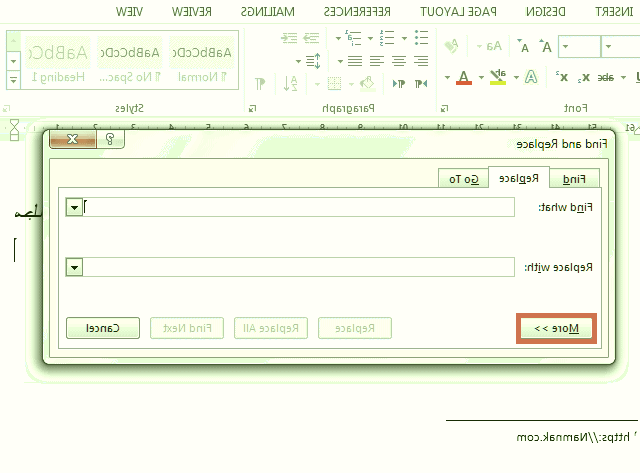Click text direction icon with right-pointing triangle
The height and width of the screenshot is (473, 640).
tap(398, 84)
